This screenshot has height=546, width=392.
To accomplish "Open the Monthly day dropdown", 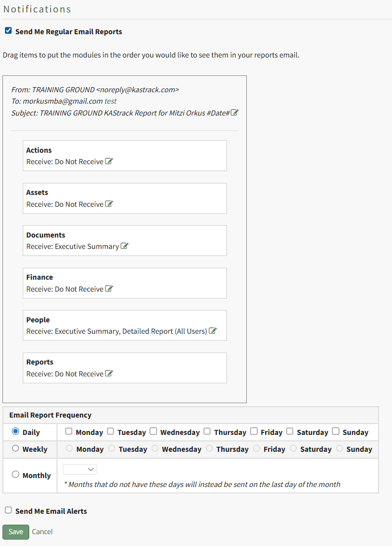I will pos(80,469).
